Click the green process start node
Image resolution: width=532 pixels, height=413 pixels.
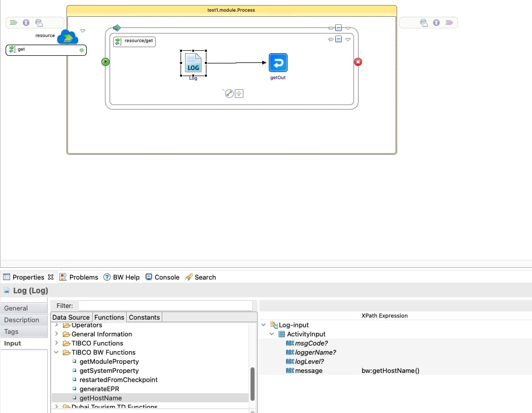[105, 61]
